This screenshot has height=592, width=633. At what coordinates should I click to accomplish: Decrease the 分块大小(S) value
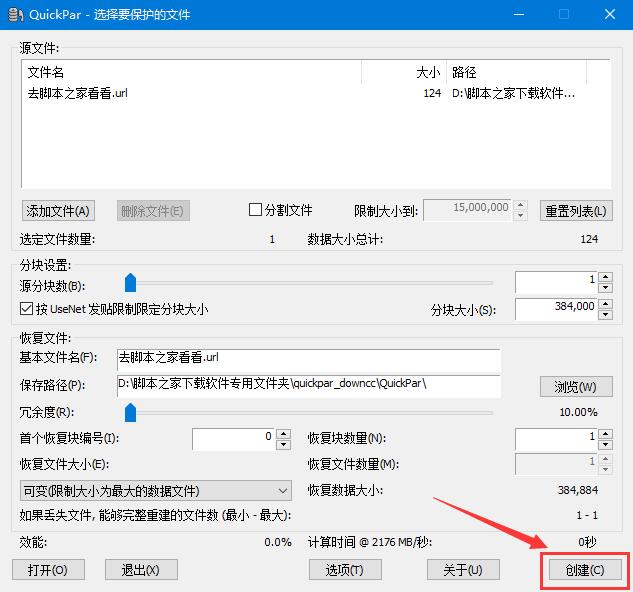click(605, 314)
